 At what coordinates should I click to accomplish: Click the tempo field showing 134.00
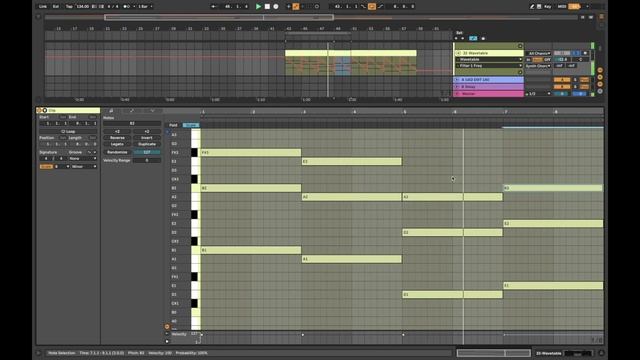[x=83, y=7]
